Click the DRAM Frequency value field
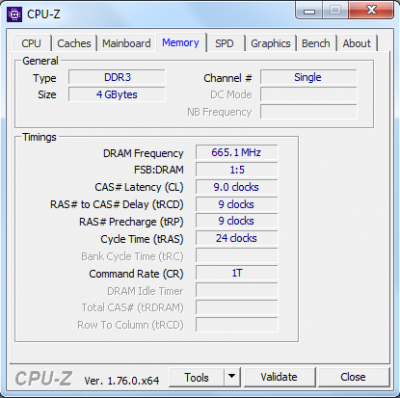Screen dimensions: 400x398 (236, 152)
